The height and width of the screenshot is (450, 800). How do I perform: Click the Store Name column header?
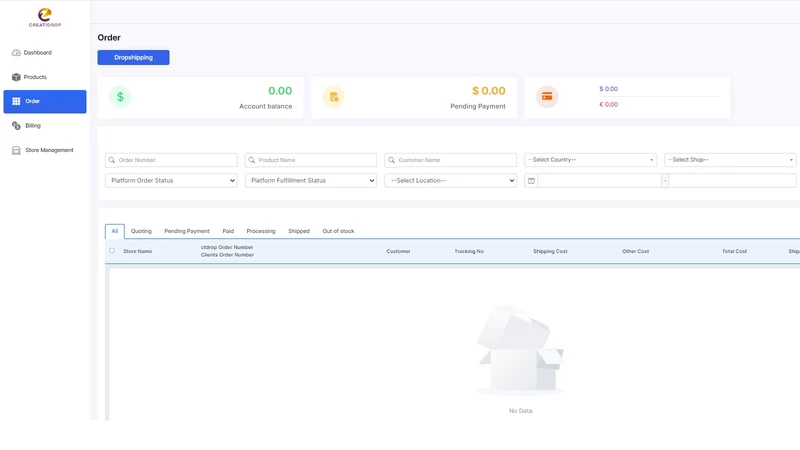(138, 252)
